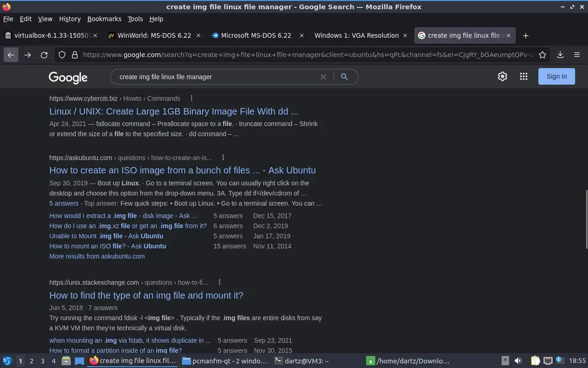Open the View menu
588x368 pixels.
pyautogui.click(x=45, y=19)
